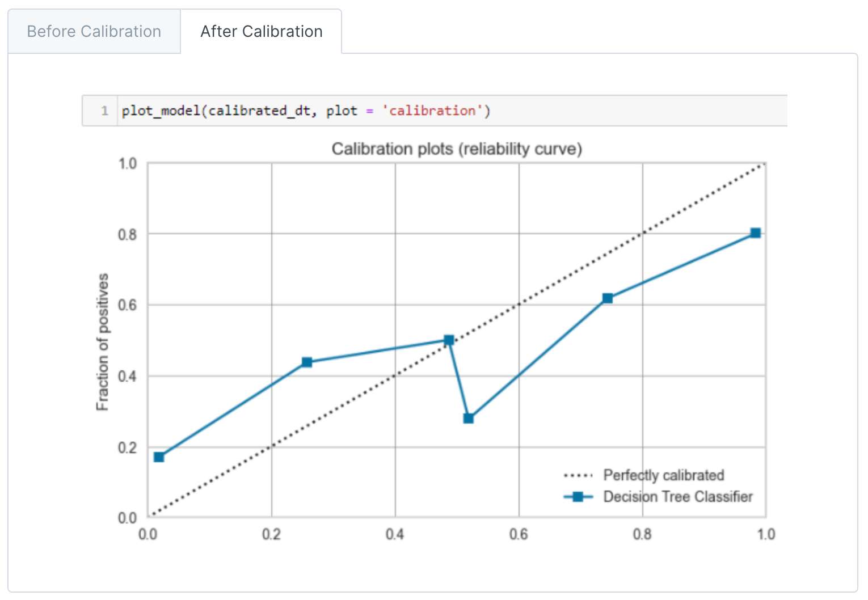Click the 'Perfectly calibrated' legend label
The image size is (868, 600).
point(664,475)
